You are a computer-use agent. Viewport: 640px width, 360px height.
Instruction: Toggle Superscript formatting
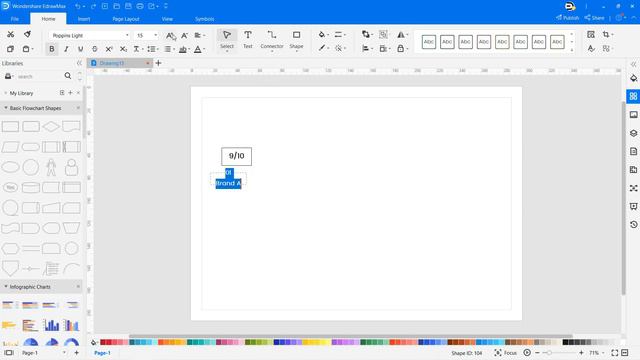pyautogui.click(x=109, y=49)
